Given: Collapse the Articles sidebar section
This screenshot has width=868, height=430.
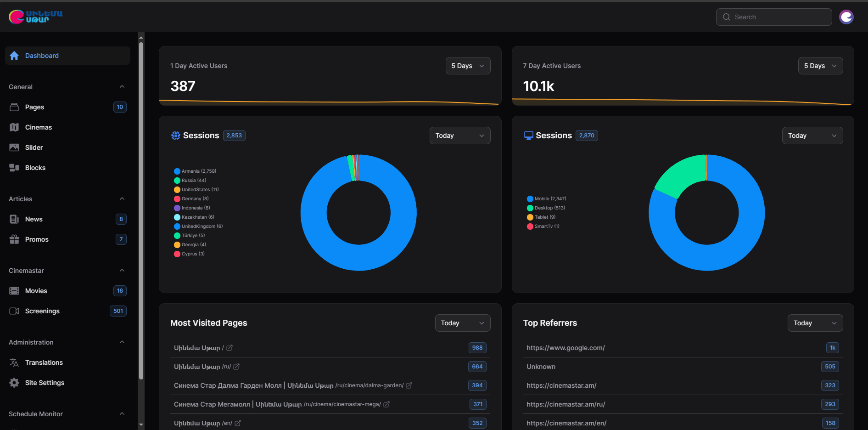Looking at the screenshot, I should coord(122,199).
